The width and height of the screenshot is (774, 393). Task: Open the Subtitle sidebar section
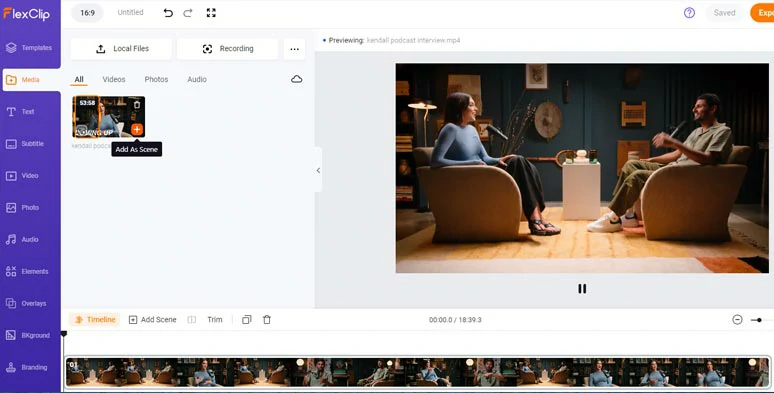coord(31,144)
